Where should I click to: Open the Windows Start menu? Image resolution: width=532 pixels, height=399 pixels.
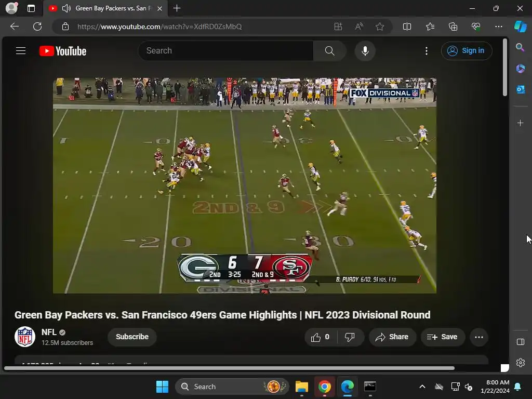[x=162, y=387]
